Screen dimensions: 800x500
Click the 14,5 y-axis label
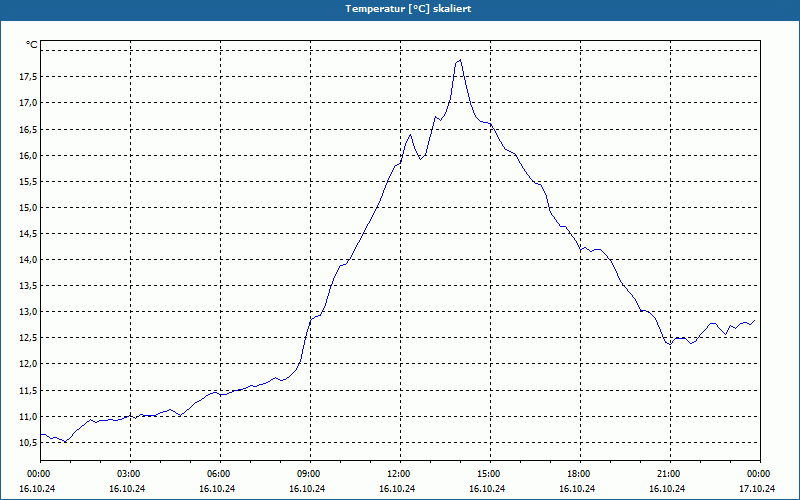pos(27,234)
